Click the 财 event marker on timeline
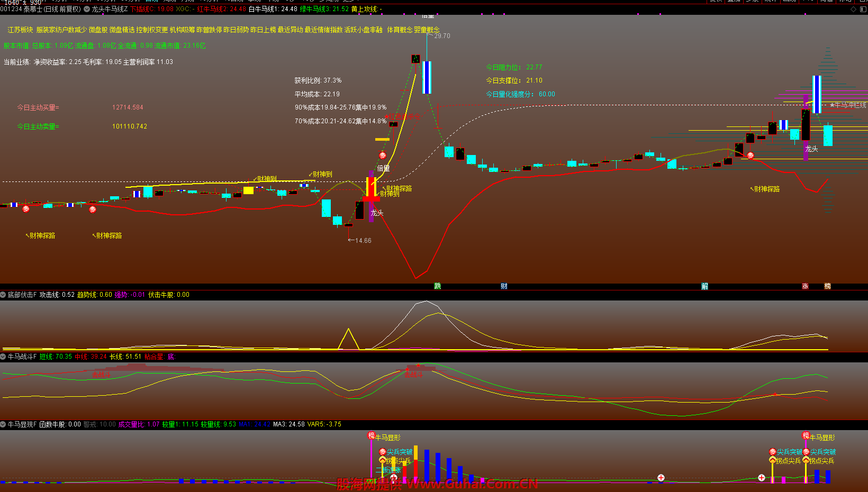 [x=504, y=286]
